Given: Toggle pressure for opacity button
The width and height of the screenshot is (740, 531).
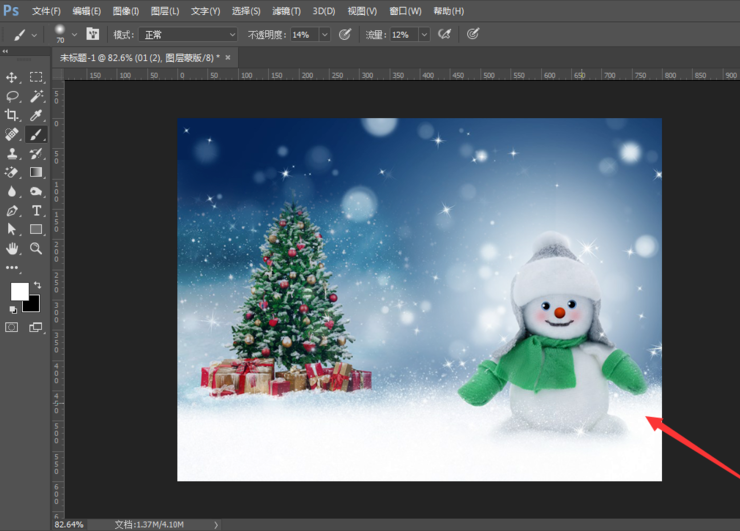Looking at the screenshot, I should point(345,34).
